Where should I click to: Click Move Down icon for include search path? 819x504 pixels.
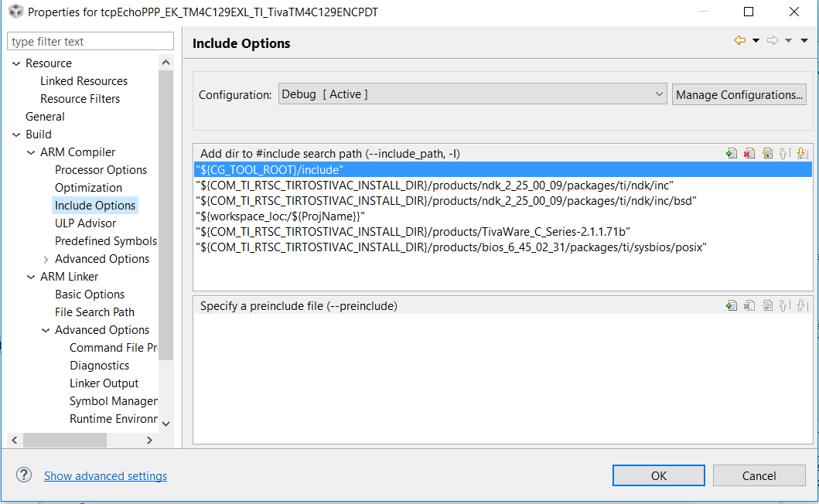pyautogui.click(x=802, y=153)
